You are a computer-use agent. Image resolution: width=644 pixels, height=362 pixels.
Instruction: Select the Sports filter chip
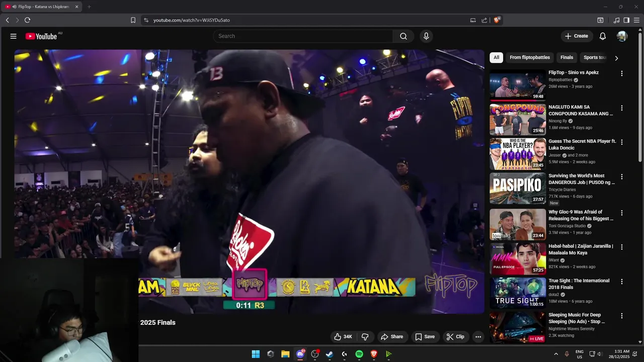(595, 57)
